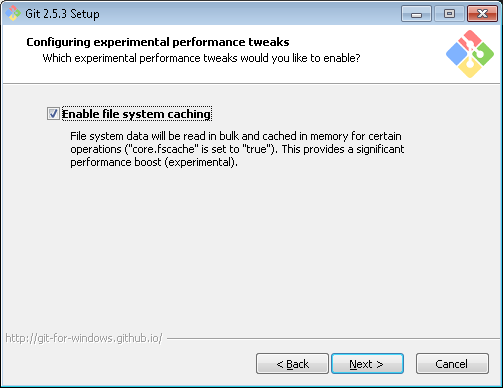503x388 pixels.
Task: Open the git-for-windows.github.io link
Action: pos(84,338)
